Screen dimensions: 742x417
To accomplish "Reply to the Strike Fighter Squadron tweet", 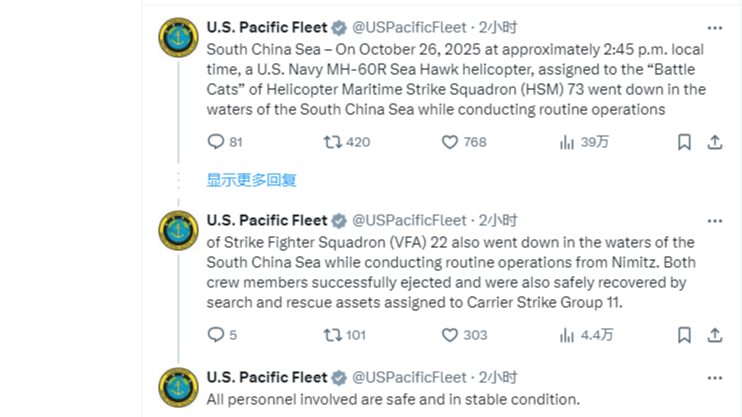I will [216, 335].
